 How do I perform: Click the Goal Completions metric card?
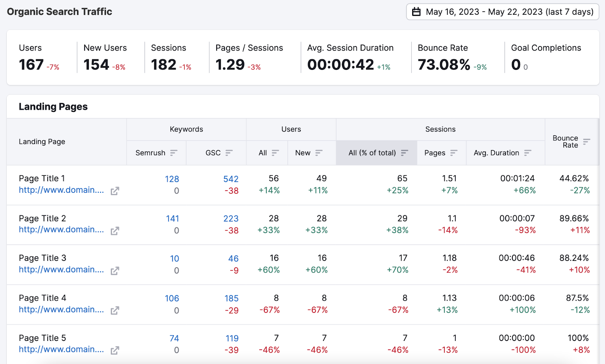[546, 57]
